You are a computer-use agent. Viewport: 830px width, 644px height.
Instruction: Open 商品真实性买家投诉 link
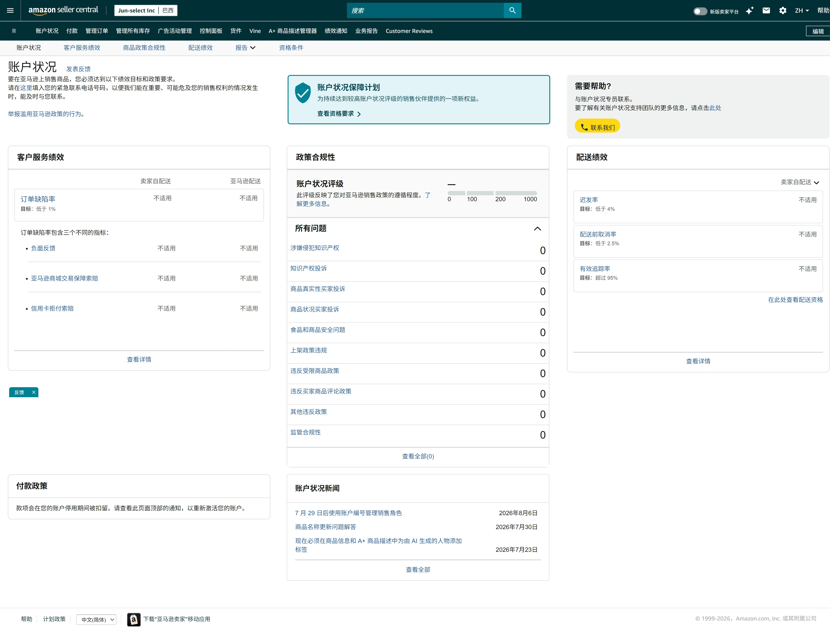318,289
